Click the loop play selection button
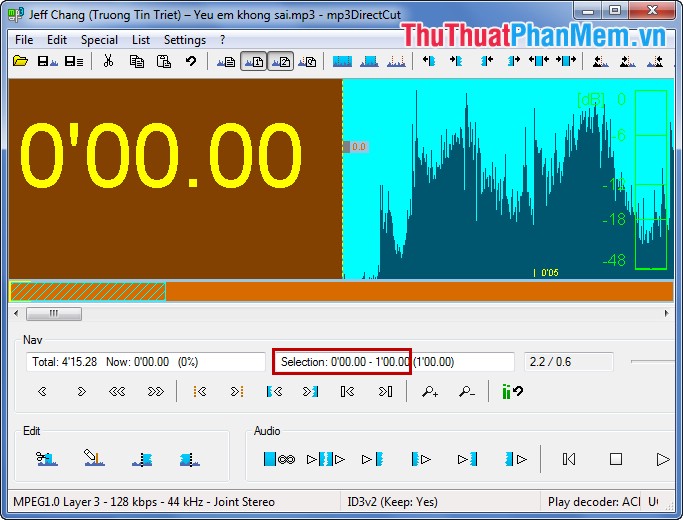The height and width of the screenshot is (520, 683). click(x=279, y=459)
